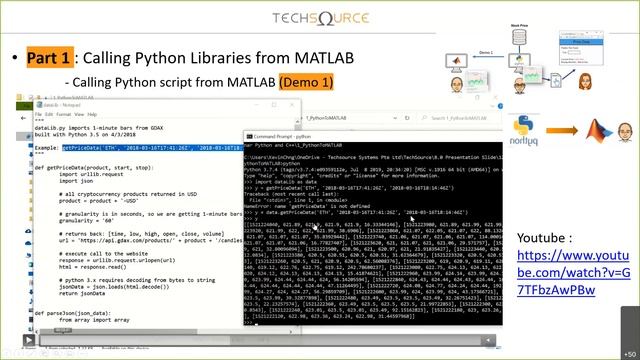The image size is (640, 360).
Task: Click 'built with Python 3.5 on 4/3/2018' line
Action: (85, 134)
